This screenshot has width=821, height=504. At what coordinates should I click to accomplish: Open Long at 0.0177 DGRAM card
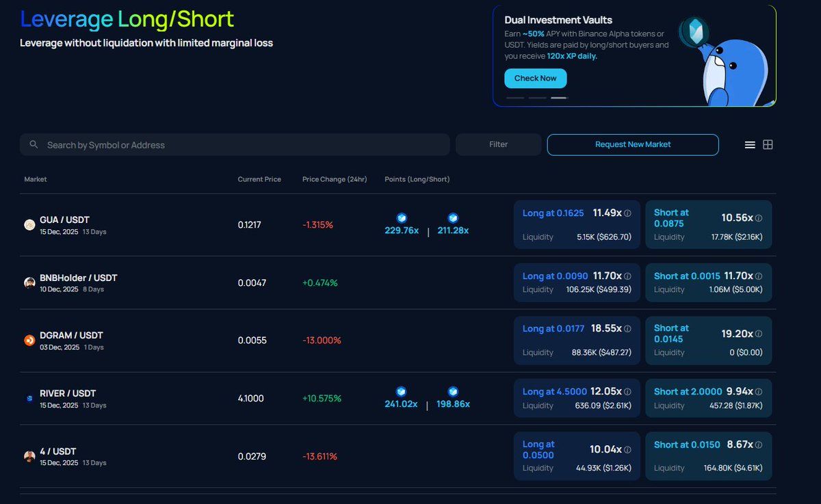[577, 340]
